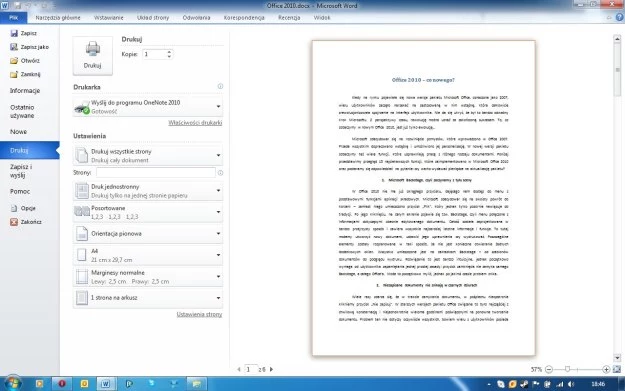625x391 pixels.
Task: Click the Zapisz save icon
Action: [x=14, y=33]
